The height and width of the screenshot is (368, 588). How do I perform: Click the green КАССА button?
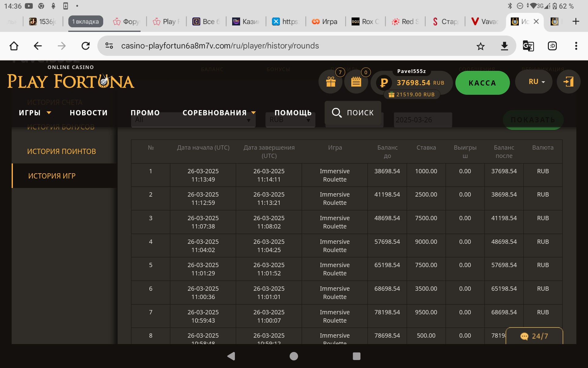(x=482, y=83)
